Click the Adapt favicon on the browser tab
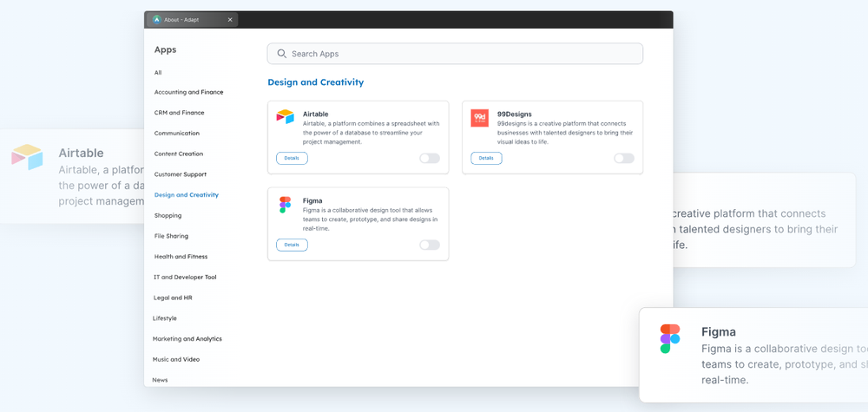The image size is (868, 412). pos(156,19)
